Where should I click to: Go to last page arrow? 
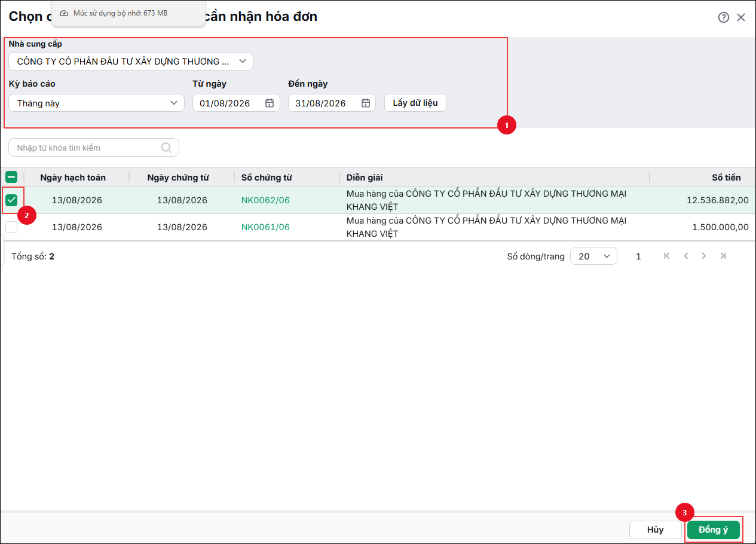723,256
